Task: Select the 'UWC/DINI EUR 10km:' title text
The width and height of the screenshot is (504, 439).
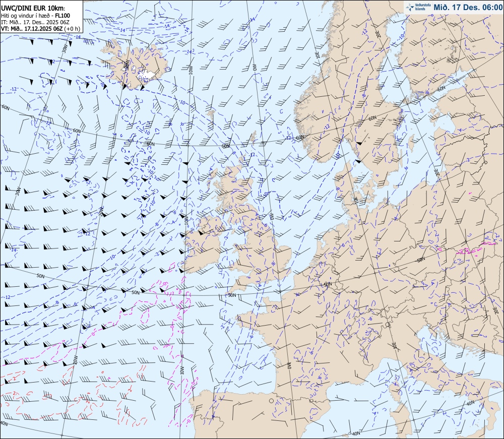Action: (x=33, y=9)
